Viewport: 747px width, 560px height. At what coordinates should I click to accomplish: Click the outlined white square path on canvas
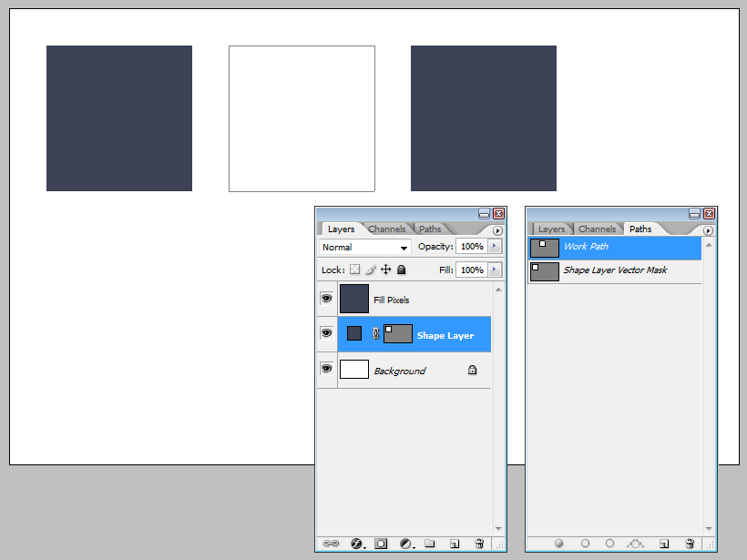pyautogui.click(x=302, y=118)
